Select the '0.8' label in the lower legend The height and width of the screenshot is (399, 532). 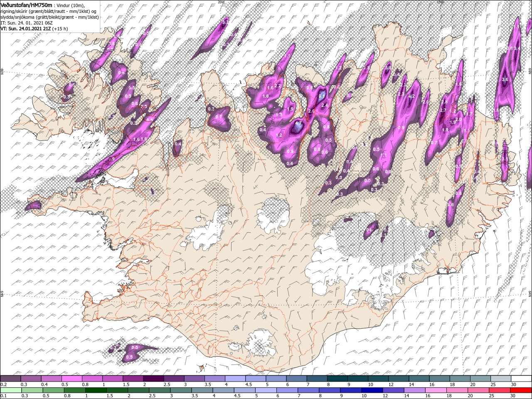(x=66, y=396)
